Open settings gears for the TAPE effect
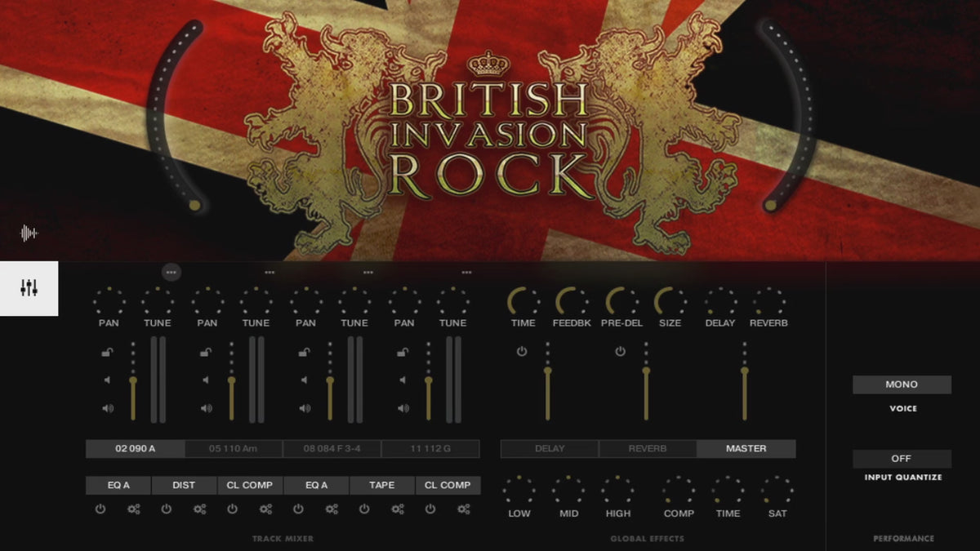 coord(398,509)
